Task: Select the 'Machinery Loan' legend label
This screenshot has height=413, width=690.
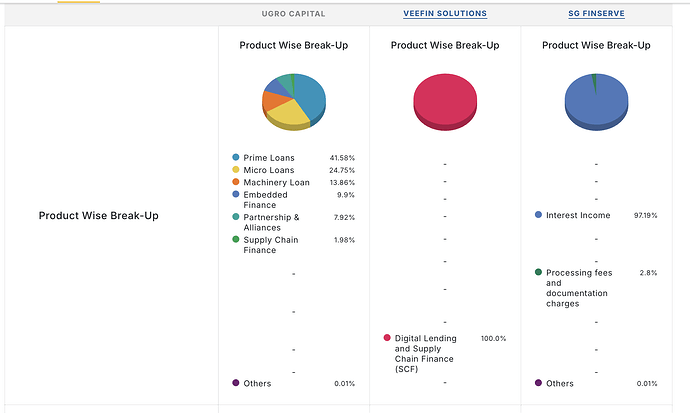Action: [276, 182]
